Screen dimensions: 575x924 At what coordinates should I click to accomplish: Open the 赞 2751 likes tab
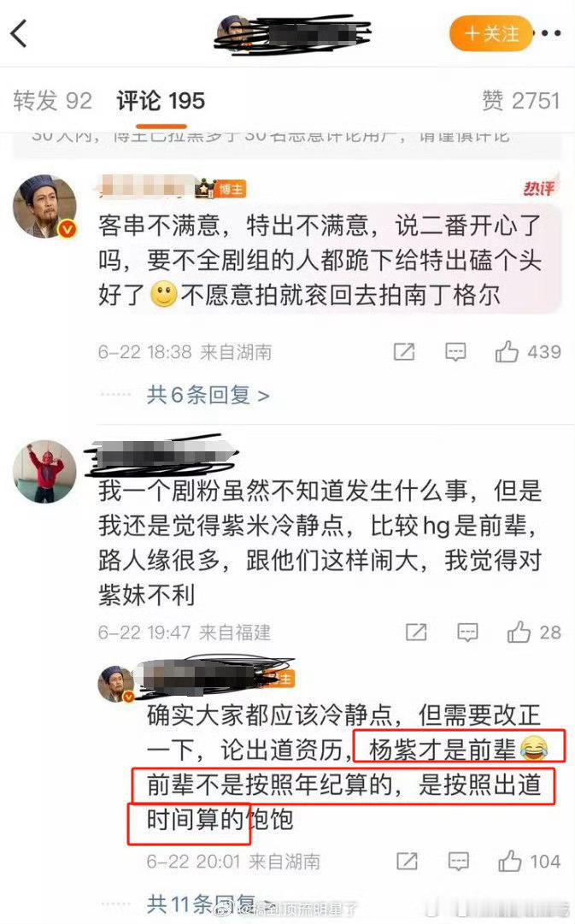pyautogui.click(x=520, y=101)
